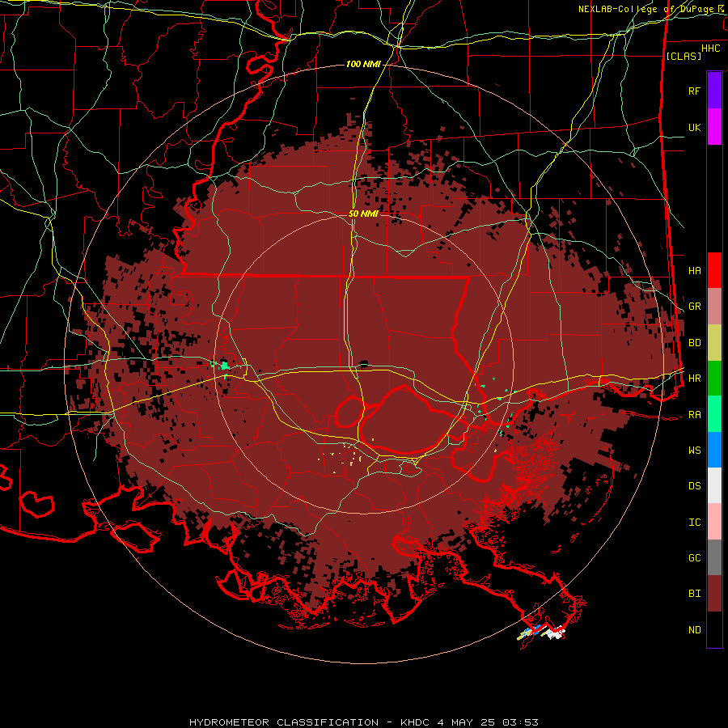Click the multicolored echo cluster near delta tip
Screen dimensions: 728x728
[541, 632]
